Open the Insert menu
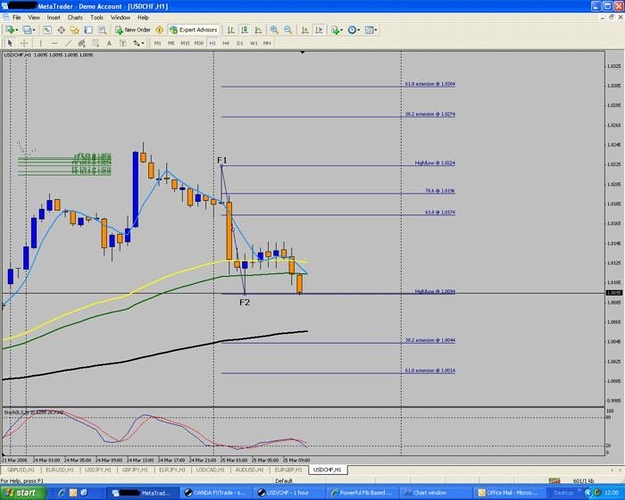 click(x=53, y=18)
